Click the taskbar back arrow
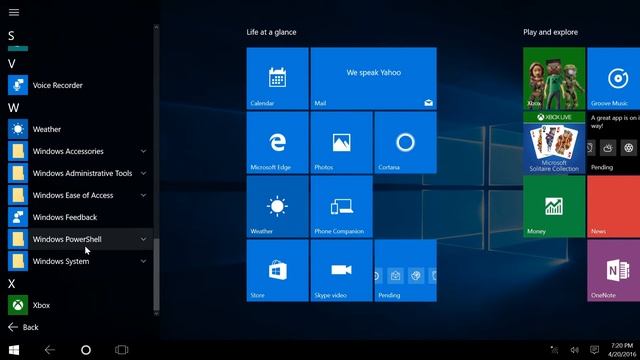This screenshot has width=640, height=360. [x=50, y=350]
